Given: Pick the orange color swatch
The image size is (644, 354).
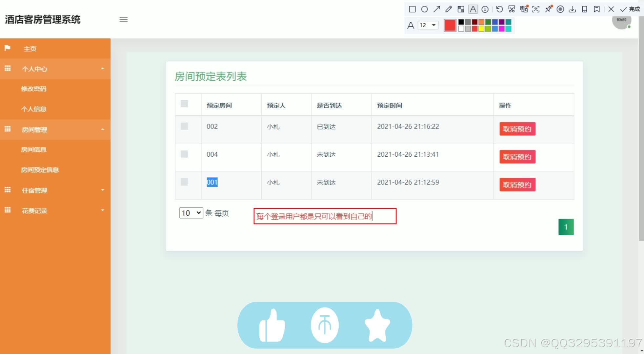Looking at the screenshot, I should [481, 22].
